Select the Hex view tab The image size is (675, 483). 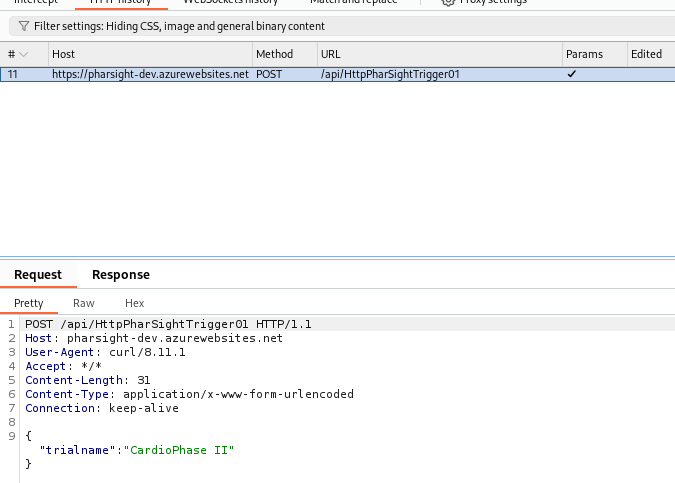pos(135,303)
